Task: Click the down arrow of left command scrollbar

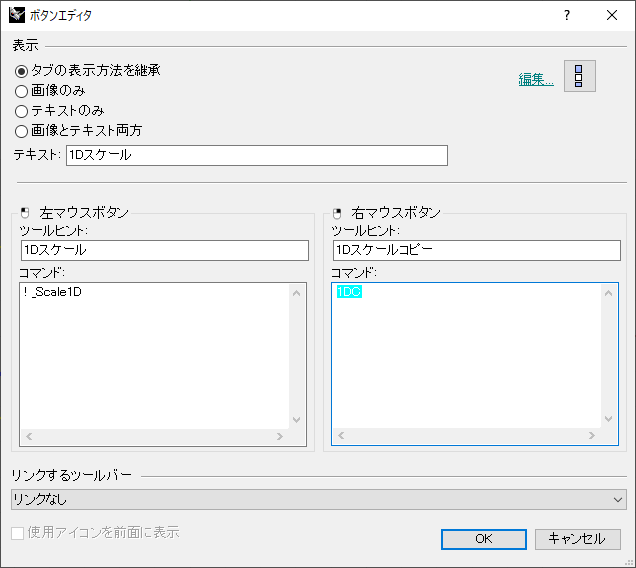Action: (x=296, y=420)
